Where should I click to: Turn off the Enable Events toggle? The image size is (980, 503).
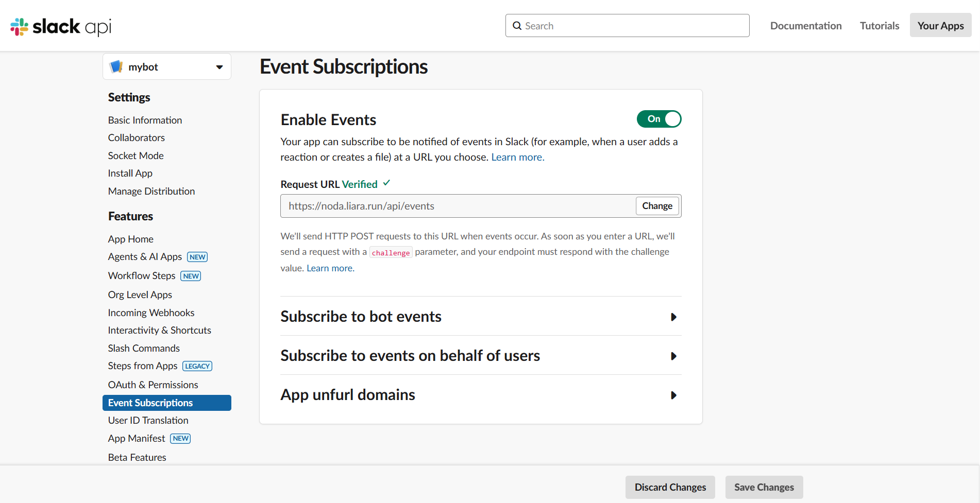659,119
